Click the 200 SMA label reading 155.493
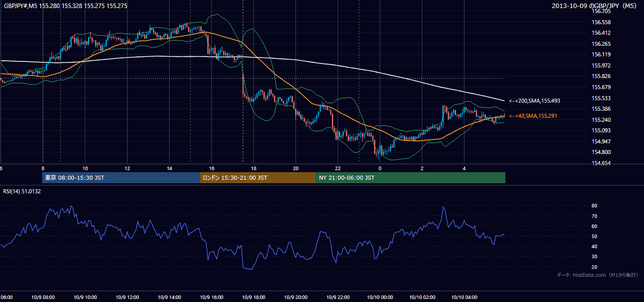Image resolution: width=644 pixels, height=302 pixels. 534,101
